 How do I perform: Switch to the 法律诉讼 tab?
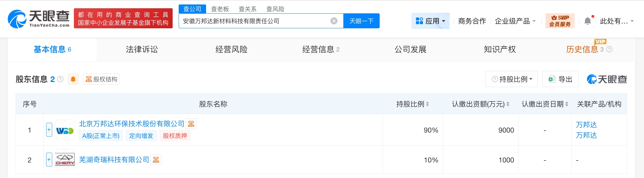[142, 49]
